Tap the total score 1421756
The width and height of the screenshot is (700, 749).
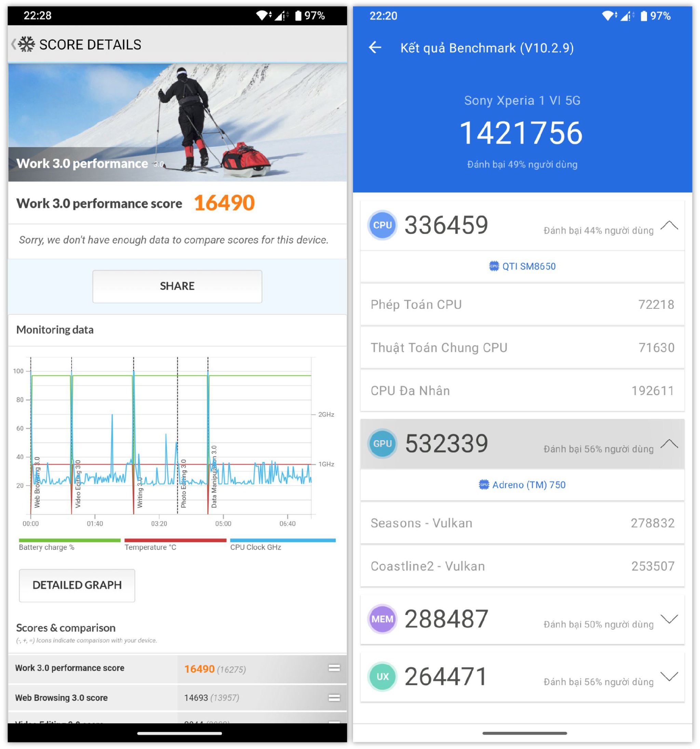click(x=522, y=133)
